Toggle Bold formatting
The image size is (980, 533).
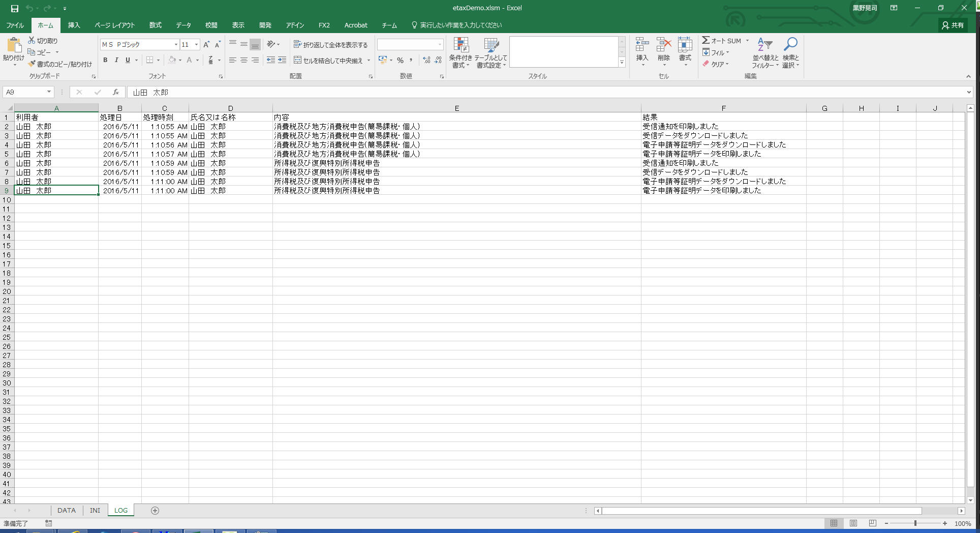point(105,60)
